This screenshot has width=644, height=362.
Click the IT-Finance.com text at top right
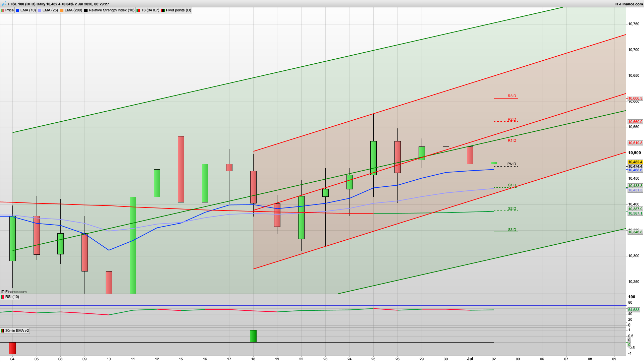[629, 4]
